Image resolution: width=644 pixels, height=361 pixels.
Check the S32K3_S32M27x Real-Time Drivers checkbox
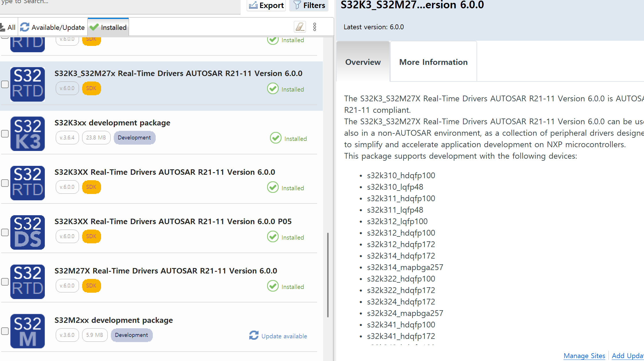tap(5, 84)
